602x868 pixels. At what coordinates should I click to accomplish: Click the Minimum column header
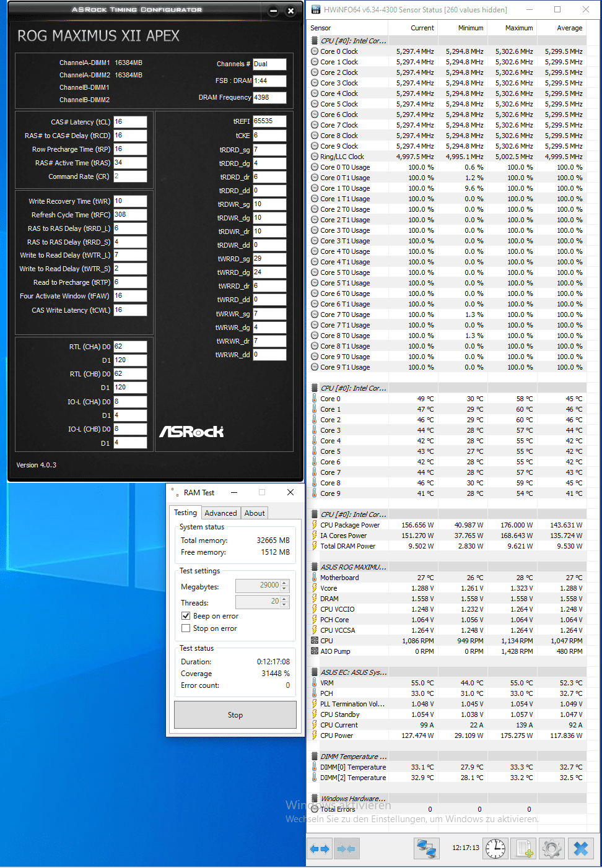462,28
